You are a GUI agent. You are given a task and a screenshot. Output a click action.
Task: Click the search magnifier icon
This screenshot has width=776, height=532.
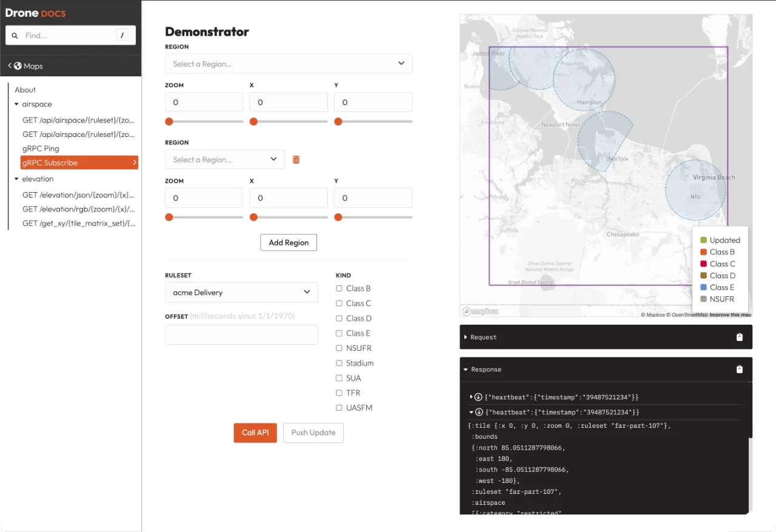15,36
